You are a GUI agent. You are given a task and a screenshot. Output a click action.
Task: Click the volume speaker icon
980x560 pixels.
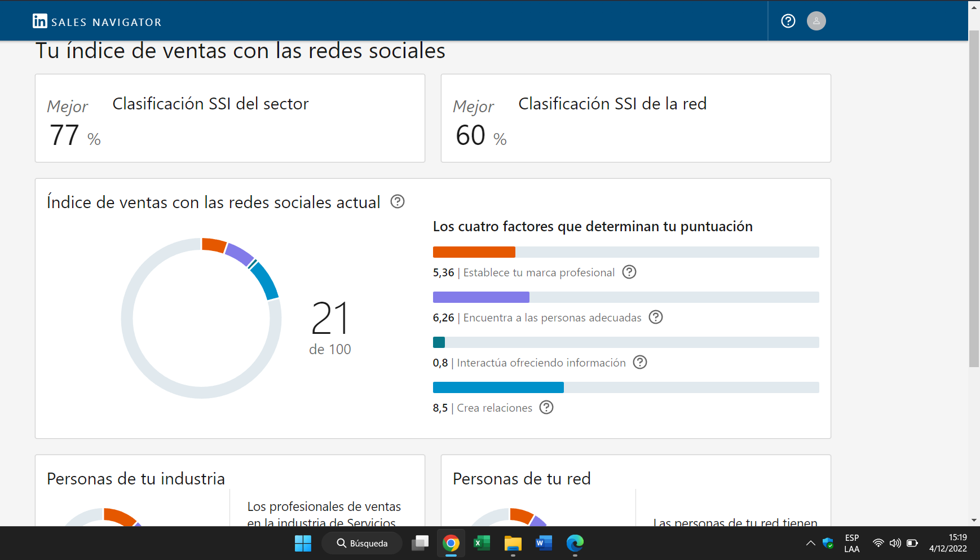pos(895,543)
